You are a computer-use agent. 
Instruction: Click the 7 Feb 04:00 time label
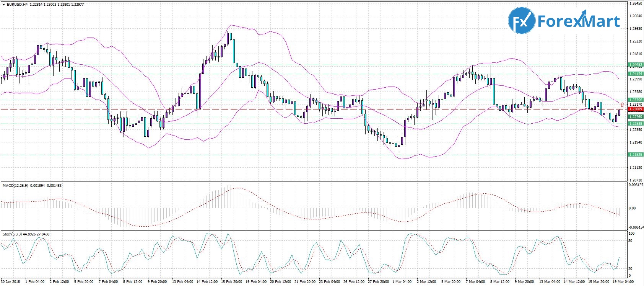pyautogui.click(x=108, y=282)
